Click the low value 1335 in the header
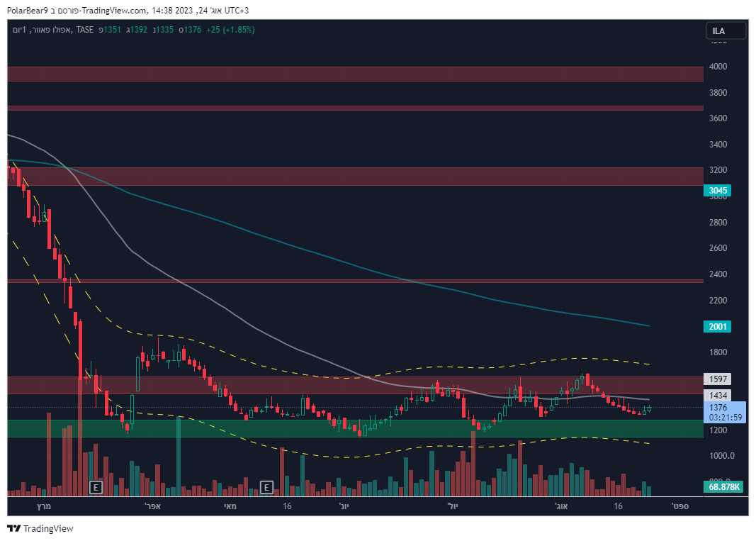 tap(165, 30)
